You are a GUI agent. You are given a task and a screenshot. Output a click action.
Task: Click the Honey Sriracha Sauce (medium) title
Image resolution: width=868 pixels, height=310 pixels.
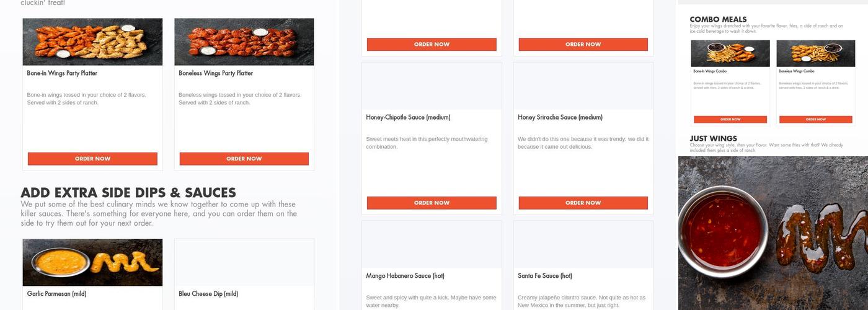pyautogui.click(x=560, y=117)
